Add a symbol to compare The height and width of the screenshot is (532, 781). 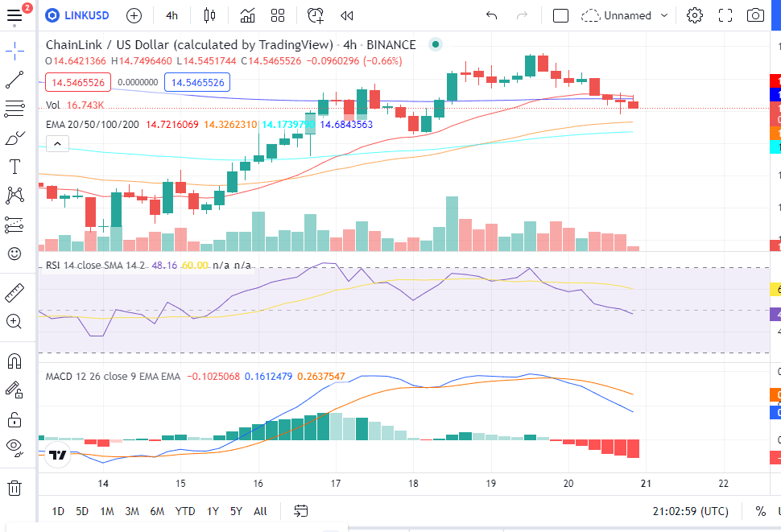[134, 16]
